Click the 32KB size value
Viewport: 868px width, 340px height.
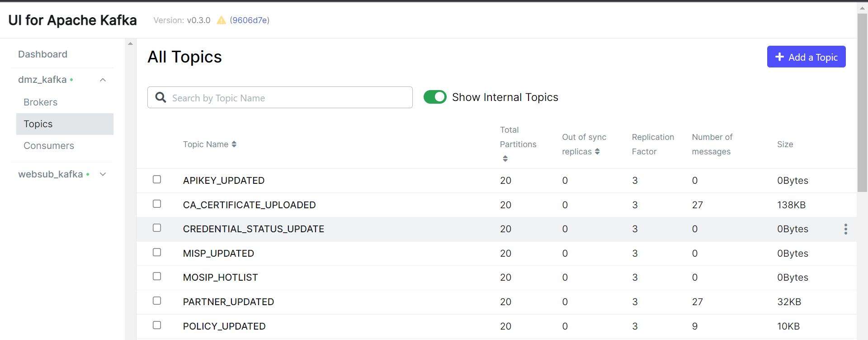[789, 302]
